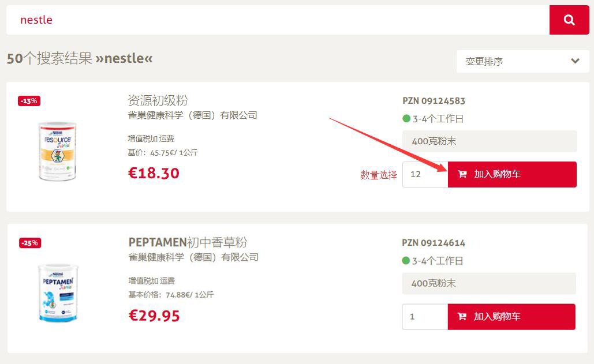The image size is (594, 364).
Task: Click the green availability dot for 资源初级粉
Action: [406, 118]
